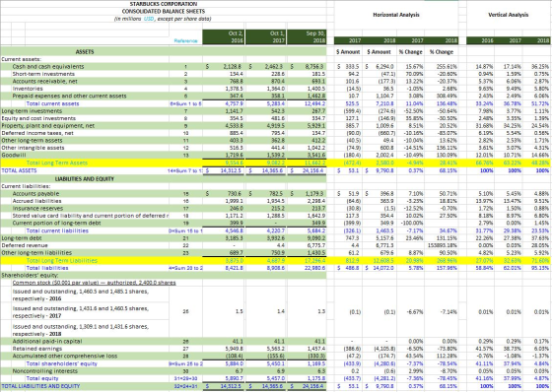552x392 pixels.
Task: Select the 'Additional paid-in capital' label
Action: (47, 341)
